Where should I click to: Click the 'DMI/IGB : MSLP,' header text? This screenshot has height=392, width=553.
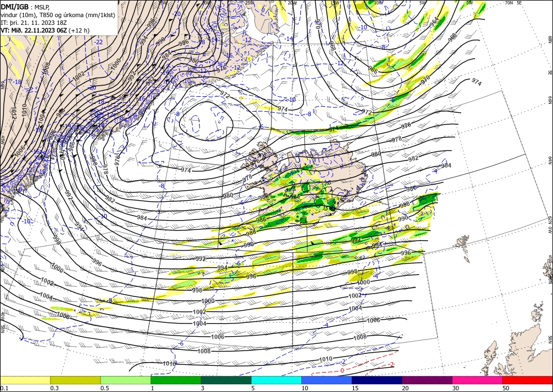pyautogui.click(x=25, y=7)
